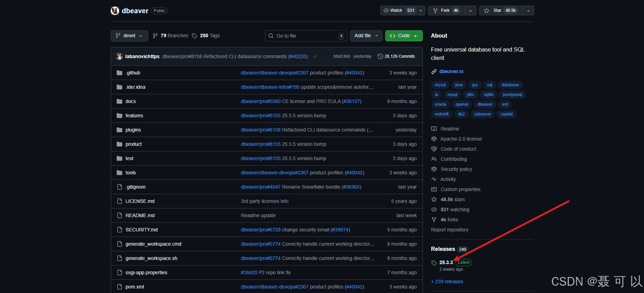Select the copilot topic tag

[x=506, y=114]
